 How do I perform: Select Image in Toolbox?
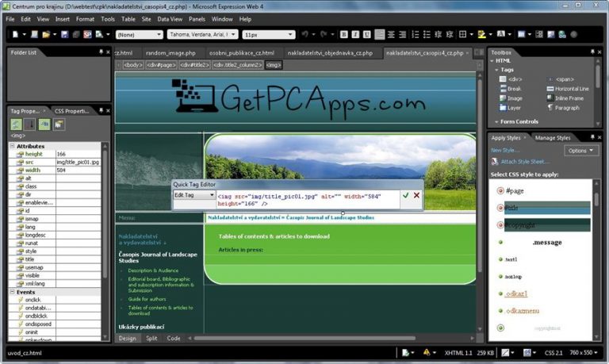click(511, 98)
